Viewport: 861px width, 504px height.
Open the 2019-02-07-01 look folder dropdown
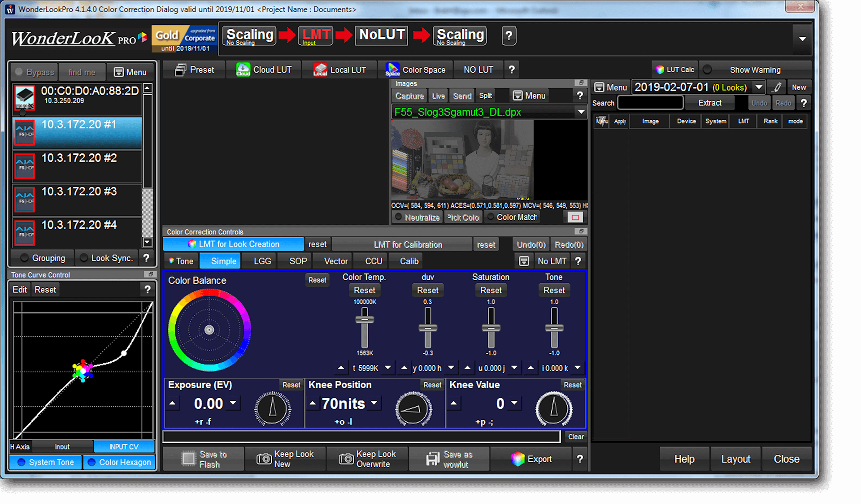tap(759, 87)
